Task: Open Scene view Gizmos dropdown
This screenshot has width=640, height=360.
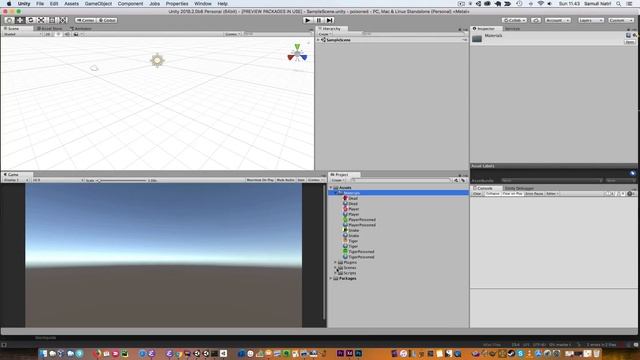Action: pyautogui.click(x=232, y=34)
